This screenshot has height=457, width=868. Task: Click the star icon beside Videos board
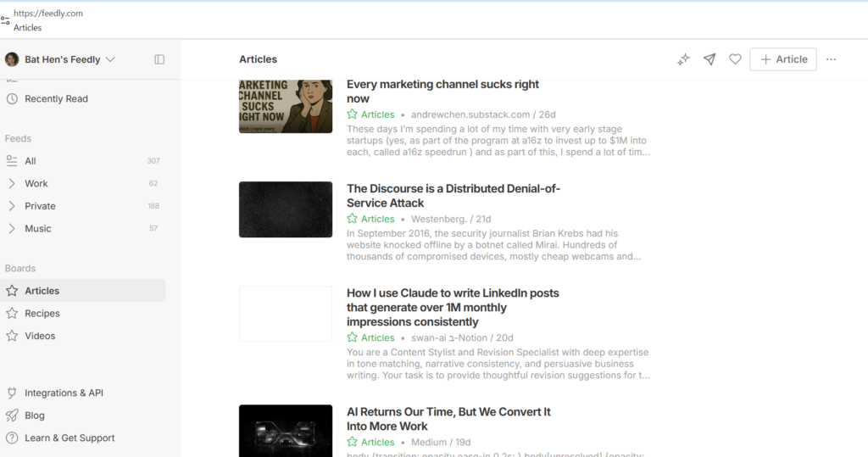[12, 336]
